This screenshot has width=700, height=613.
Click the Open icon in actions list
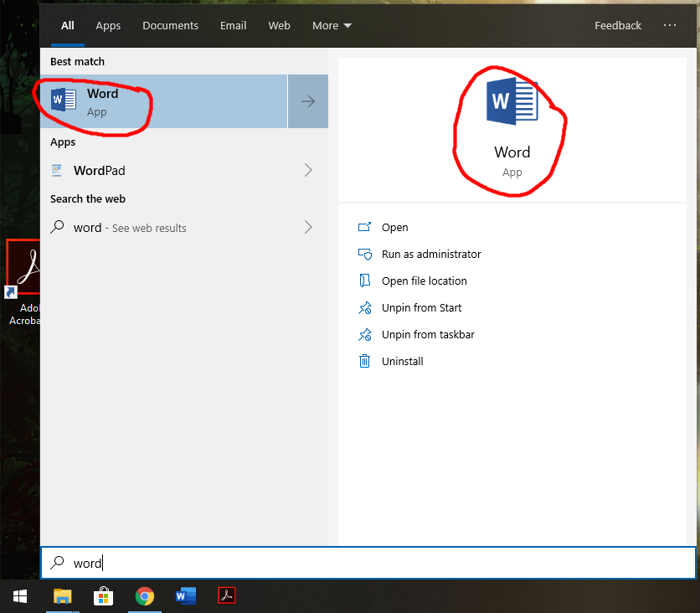(x=364, y=227)
